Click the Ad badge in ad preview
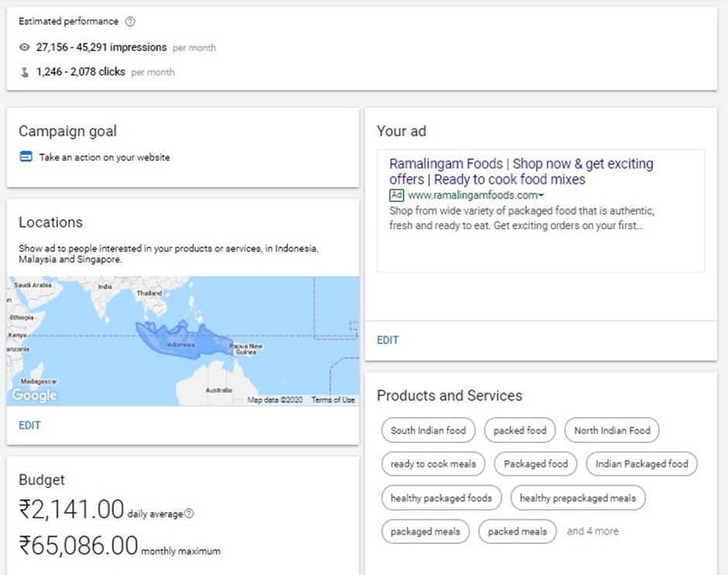This screenshot has height=575, width=728. tap(397, 195)
